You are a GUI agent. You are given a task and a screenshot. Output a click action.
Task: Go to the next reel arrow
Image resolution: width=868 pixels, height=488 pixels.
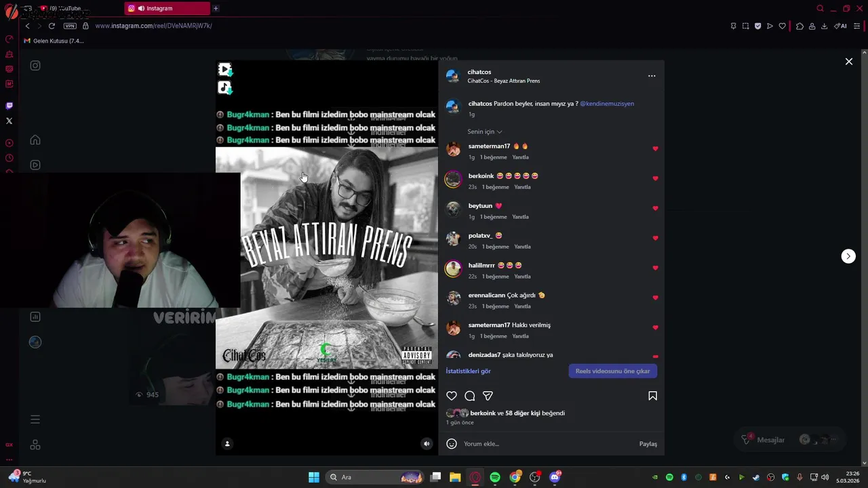pyautogui.click(x=848, y=256)
